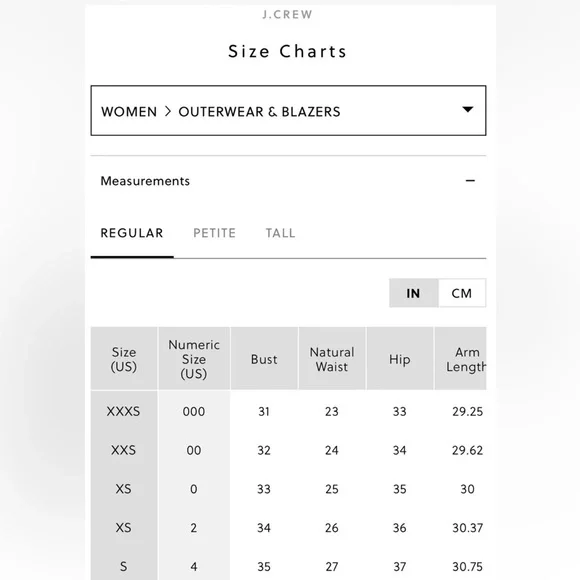Click the Hip column header
Image resolution: width=580 pixels, height=580 pixels.
pyautogui.click(x=399, y=359)
